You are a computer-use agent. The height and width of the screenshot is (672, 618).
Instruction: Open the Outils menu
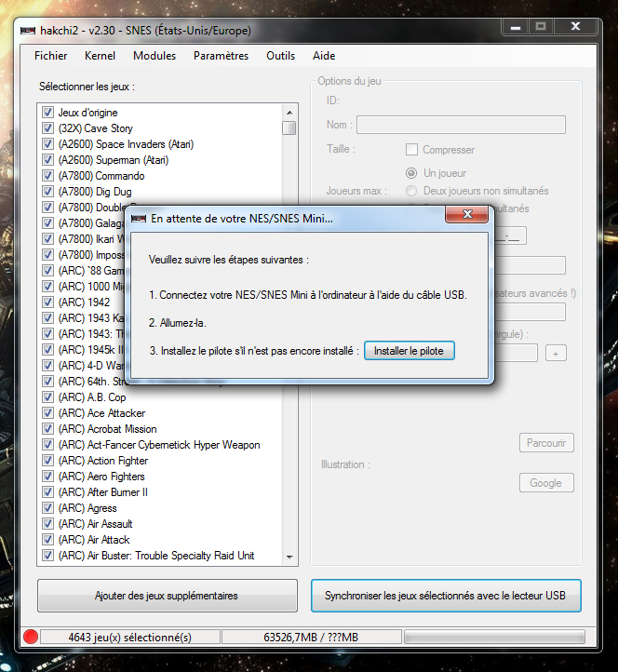280,56
